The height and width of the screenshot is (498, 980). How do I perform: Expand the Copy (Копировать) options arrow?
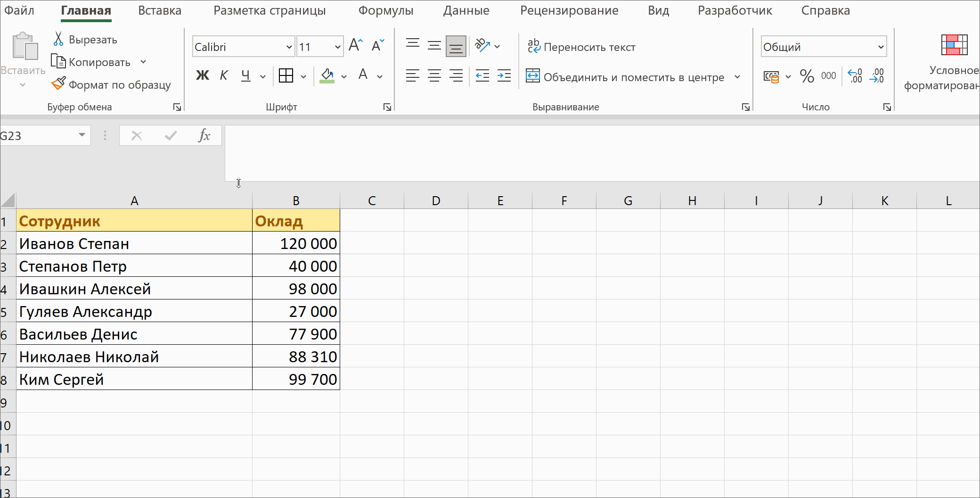click(143, 62)
